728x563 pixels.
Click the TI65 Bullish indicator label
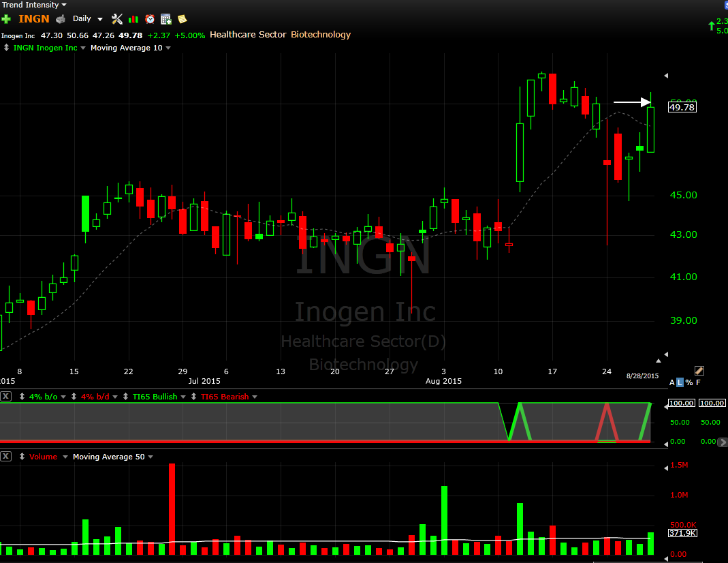pyautogui.click(x=155, y=397)
